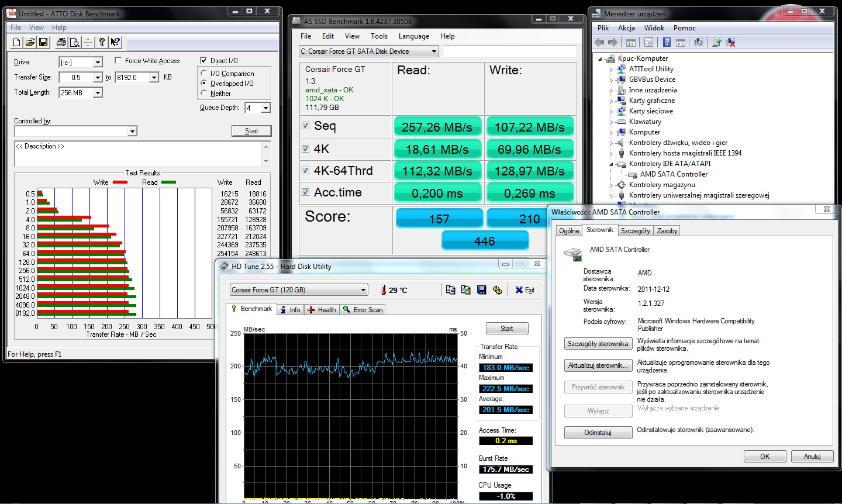Click the Exit button in HD Tune
Screen dimensions: 842x504
[x=524, y=290]
